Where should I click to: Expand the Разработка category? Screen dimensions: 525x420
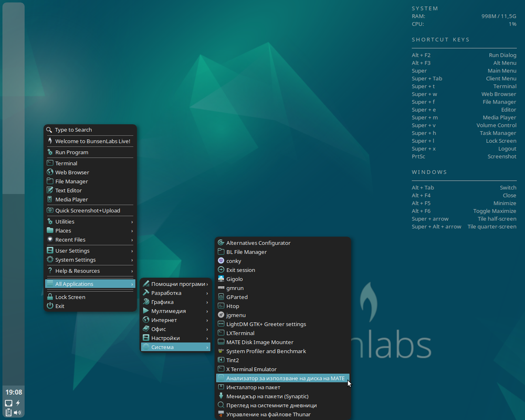point(176,293)
